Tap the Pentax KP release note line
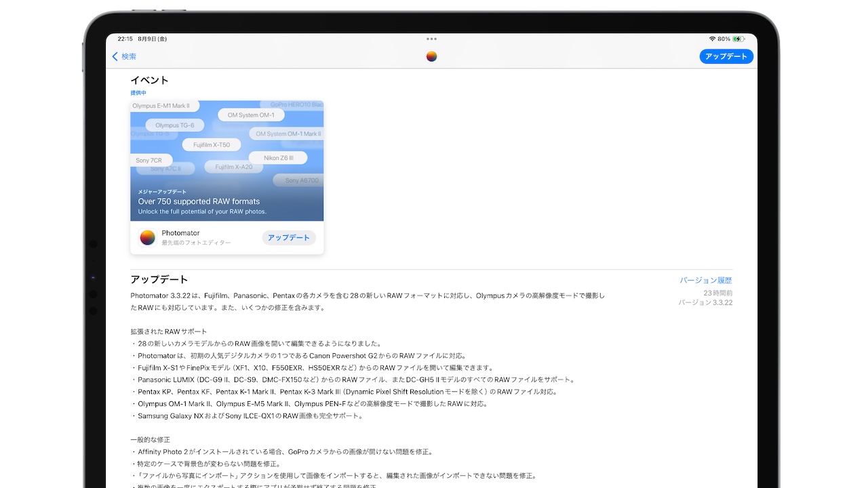 (x=344, y=392)
